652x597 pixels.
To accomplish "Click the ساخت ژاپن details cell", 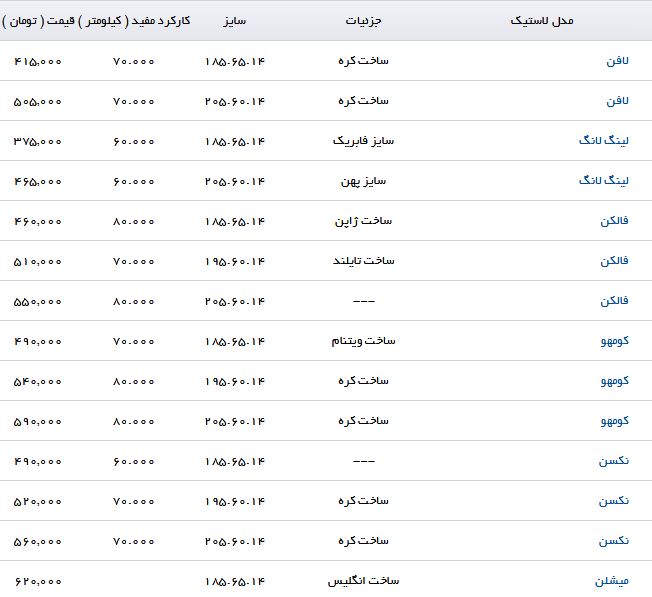I will (x=363, y=221).
